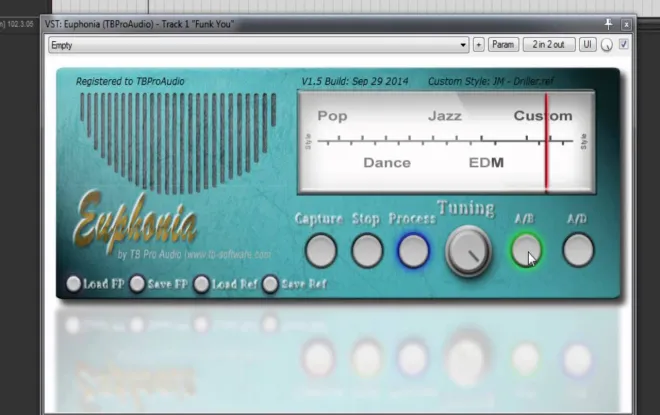Click the Load FP button
This screenshot has width=660, height=415.
73,284
